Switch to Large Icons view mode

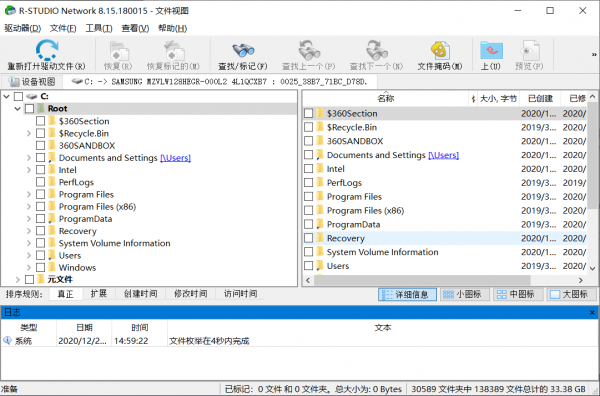(x=571, y=294)
